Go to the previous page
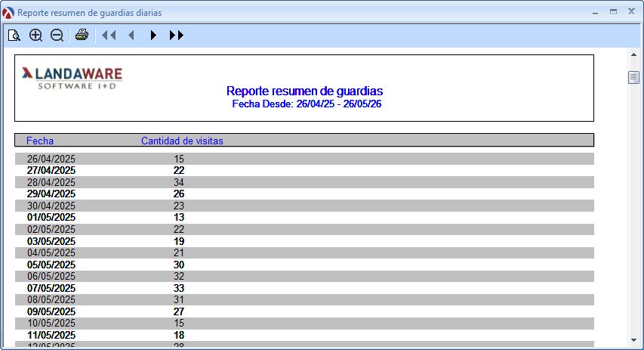The image size is (644, 350). click(x=131, y=36)
